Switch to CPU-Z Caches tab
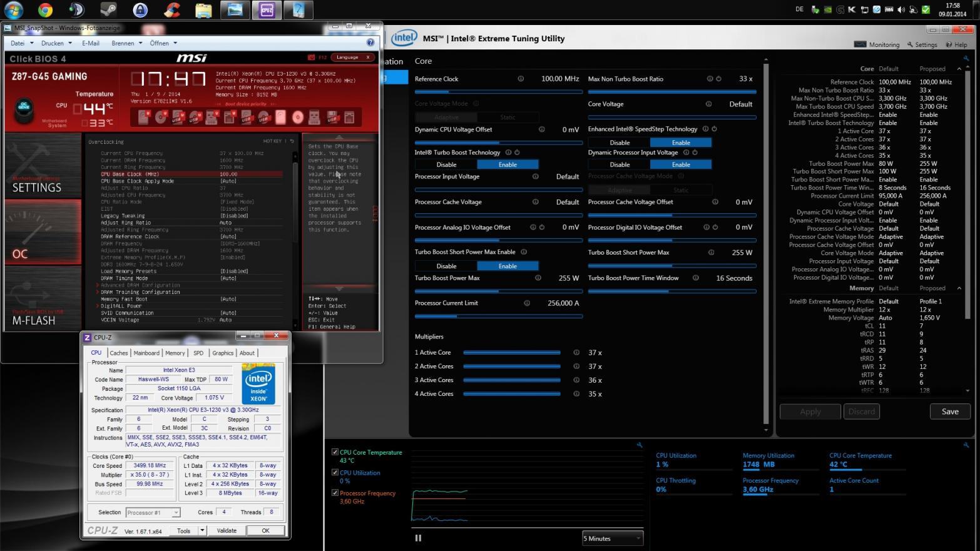This screenshot has width=980, height=551. [x=118, y=353]
